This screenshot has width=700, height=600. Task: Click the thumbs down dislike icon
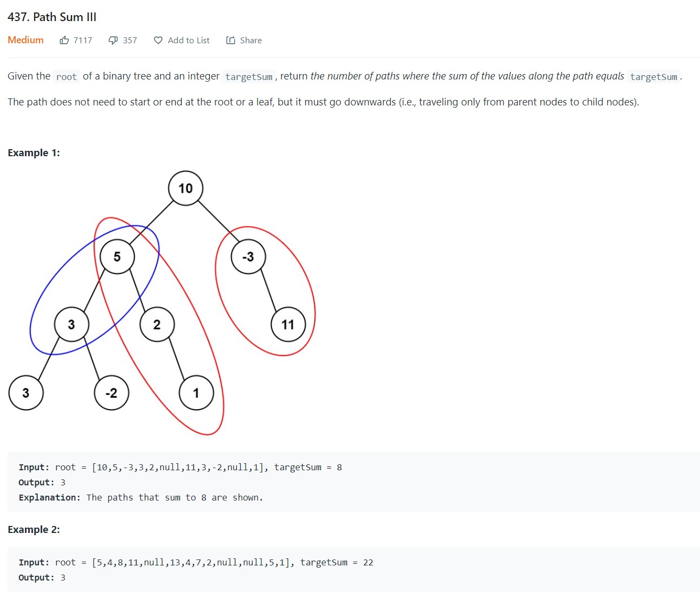tap(113, 40)
